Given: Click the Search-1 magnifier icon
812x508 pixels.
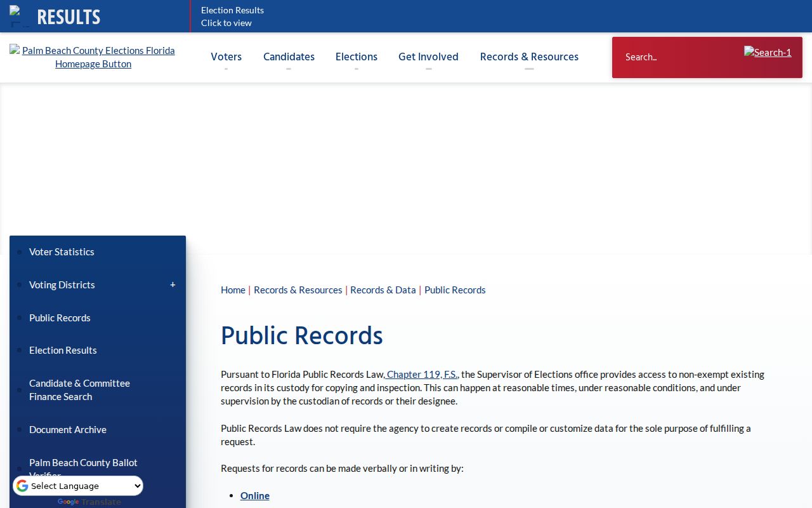Looking at the screenshot, I should point(768,53).
